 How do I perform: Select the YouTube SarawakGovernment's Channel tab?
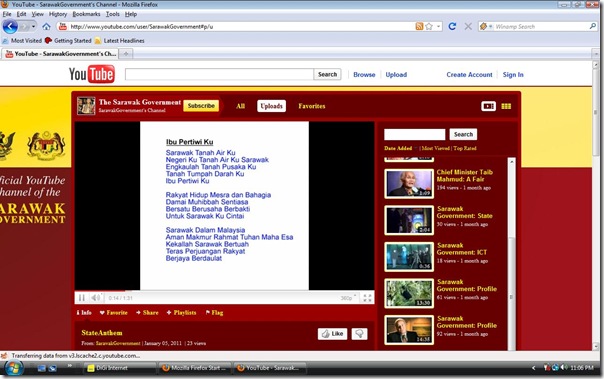60,54
